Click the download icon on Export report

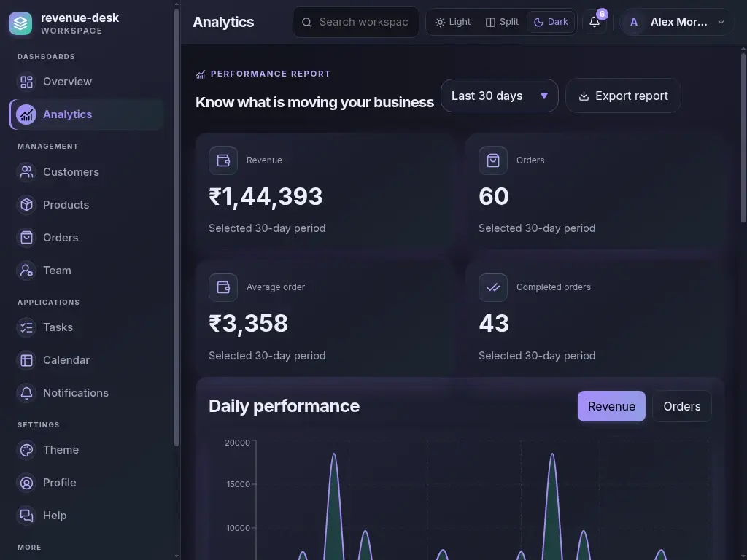pos(584,96)
